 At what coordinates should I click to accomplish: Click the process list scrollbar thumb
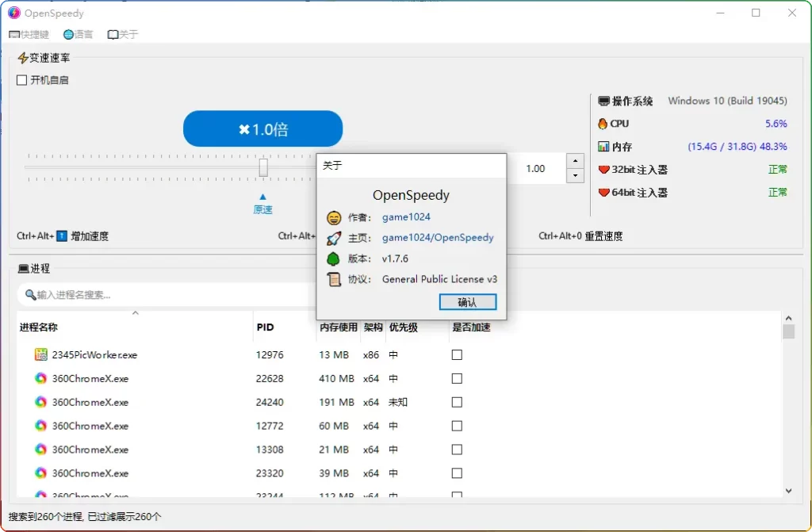tap(789, 331)
